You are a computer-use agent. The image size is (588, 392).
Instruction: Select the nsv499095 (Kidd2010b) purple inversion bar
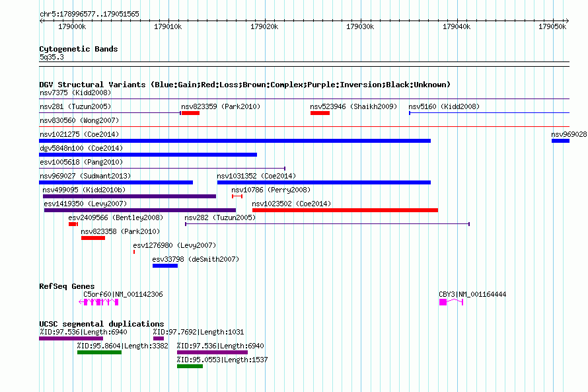click(x=129, y=196)
